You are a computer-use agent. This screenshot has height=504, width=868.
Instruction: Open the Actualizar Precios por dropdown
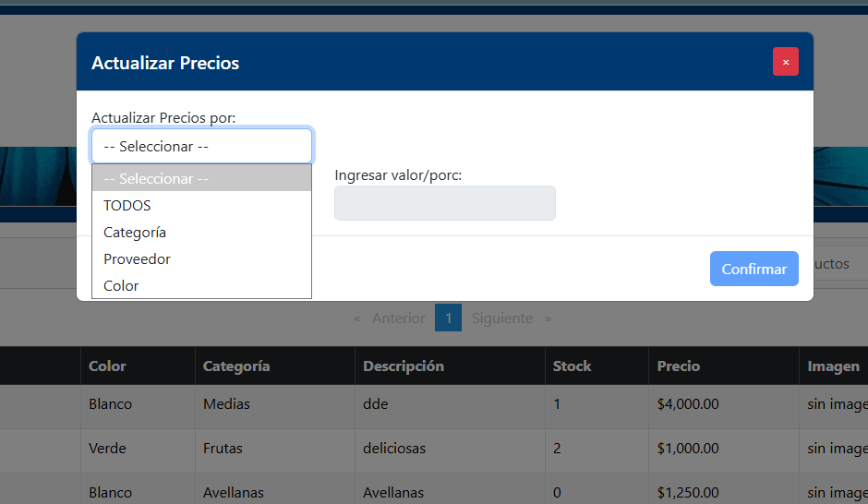pyautogui.click(x=201, y=146)
